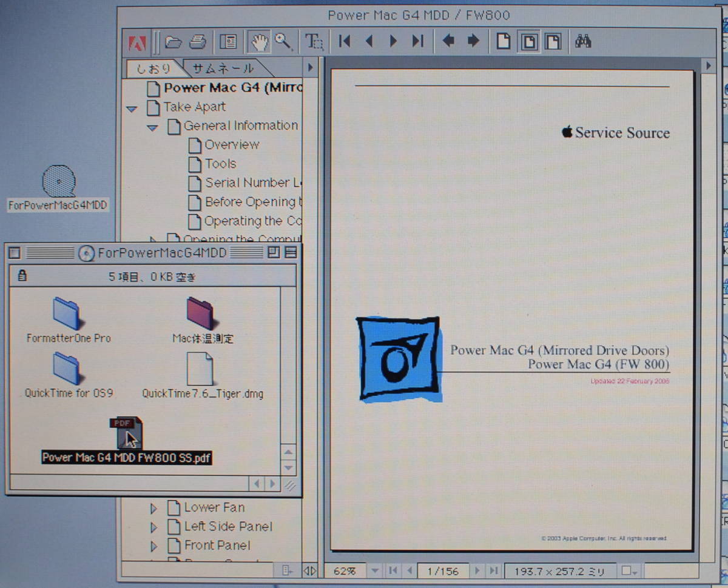Toggle Fit Width view
The width and height of the screenshot is (728, 588).
[553, 42]
